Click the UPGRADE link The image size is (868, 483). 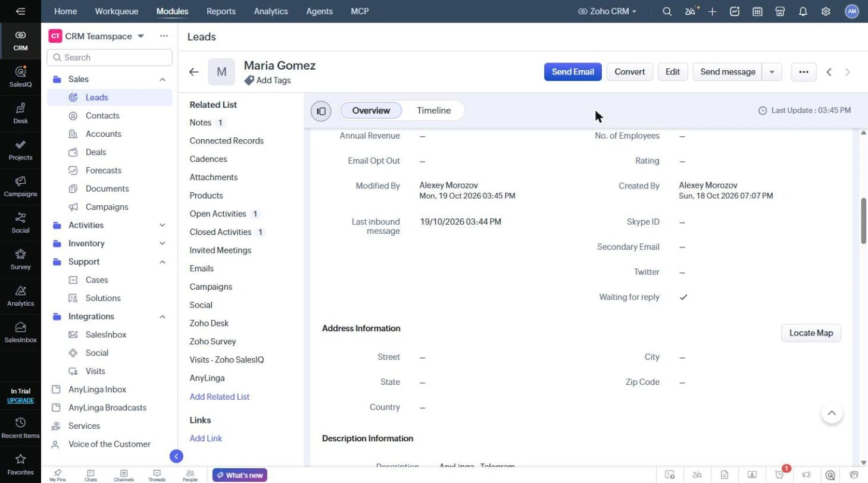point(20,400)
